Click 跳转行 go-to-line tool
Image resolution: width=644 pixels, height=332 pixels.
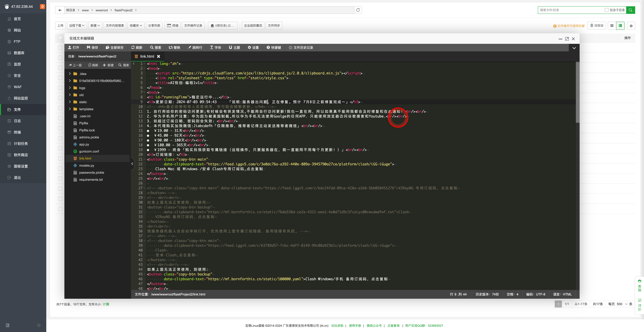(x=195, y=48)
